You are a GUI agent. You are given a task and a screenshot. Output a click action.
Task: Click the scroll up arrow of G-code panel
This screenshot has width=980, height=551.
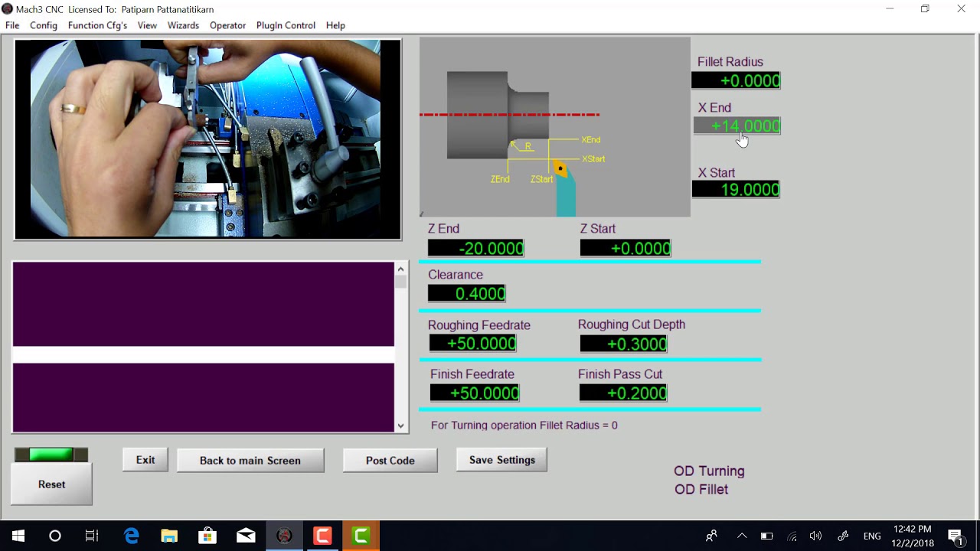click(x=400, y=269)
